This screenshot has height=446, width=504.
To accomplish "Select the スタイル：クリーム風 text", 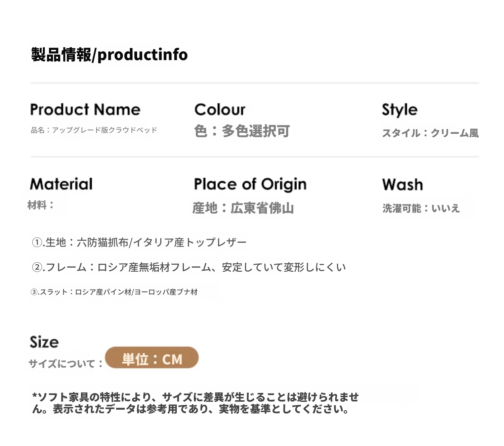I will (x=430, y=133).
